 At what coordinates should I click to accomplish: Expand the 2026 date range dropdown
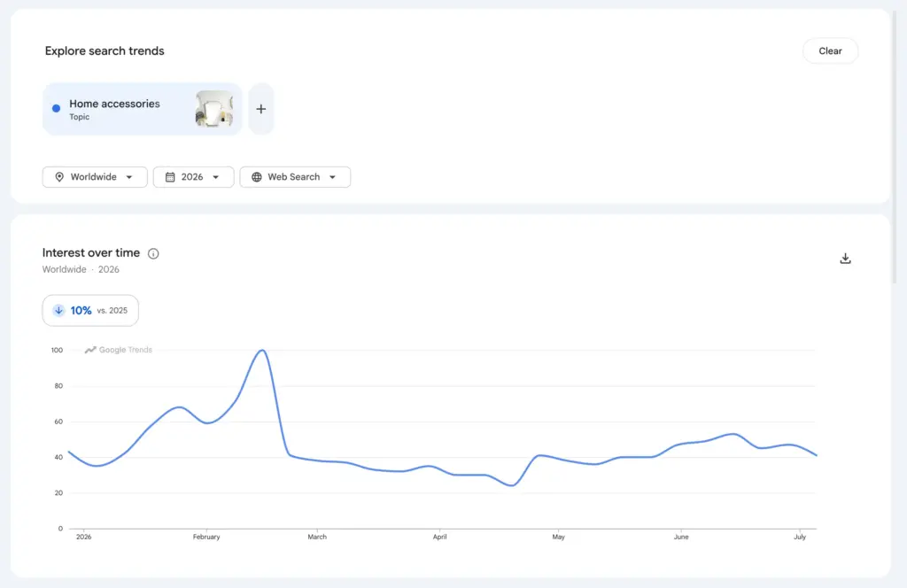[x=193, y=177]
